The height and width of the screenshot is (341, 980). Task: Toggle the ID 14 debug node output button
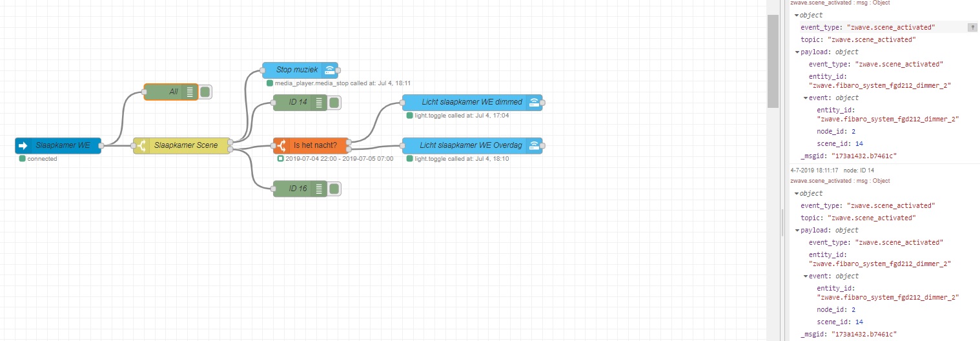tap(334, 102)
